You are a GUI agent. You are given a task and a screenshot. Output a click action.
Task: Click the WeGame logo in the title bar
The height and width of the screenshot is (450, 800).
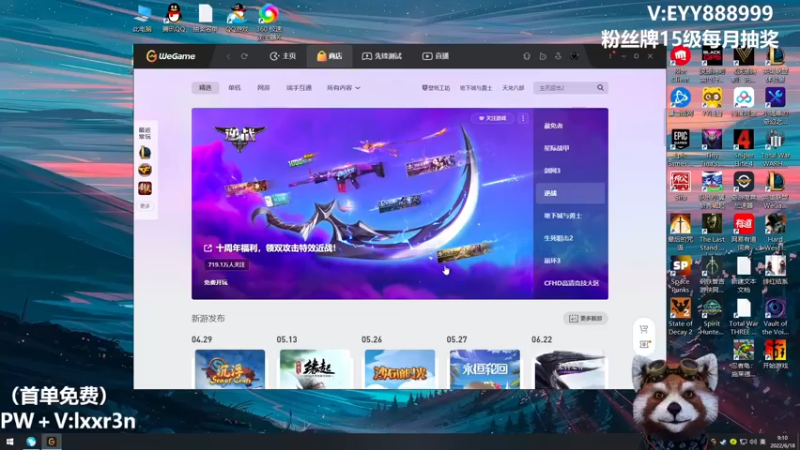[170, 56]
